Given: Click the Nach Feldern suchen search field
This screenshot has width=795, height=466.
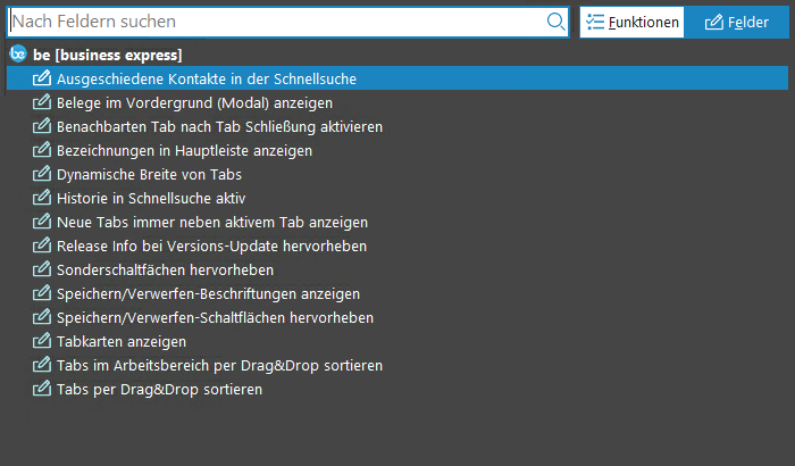Looking at the screenshot, I should pyautogui.click(x=275, y=22).
